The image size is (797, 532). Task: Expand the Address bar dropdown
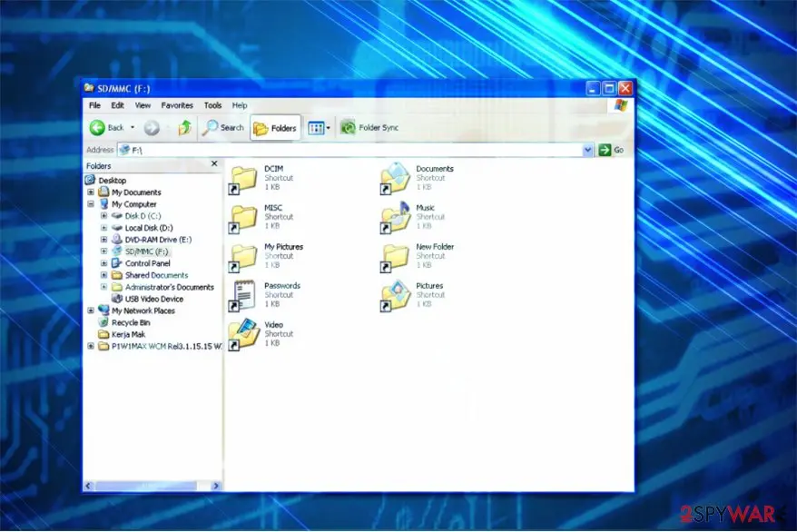click(x=587, y=150)
